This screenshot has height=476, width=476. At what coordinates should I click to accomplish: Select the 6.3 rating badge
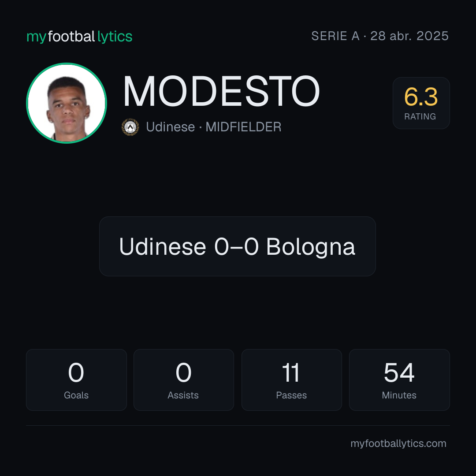pos(421,103)
